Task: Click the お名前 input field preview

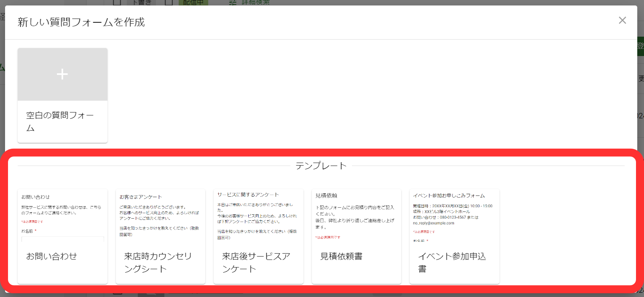Action: click(x=62, y=239)
